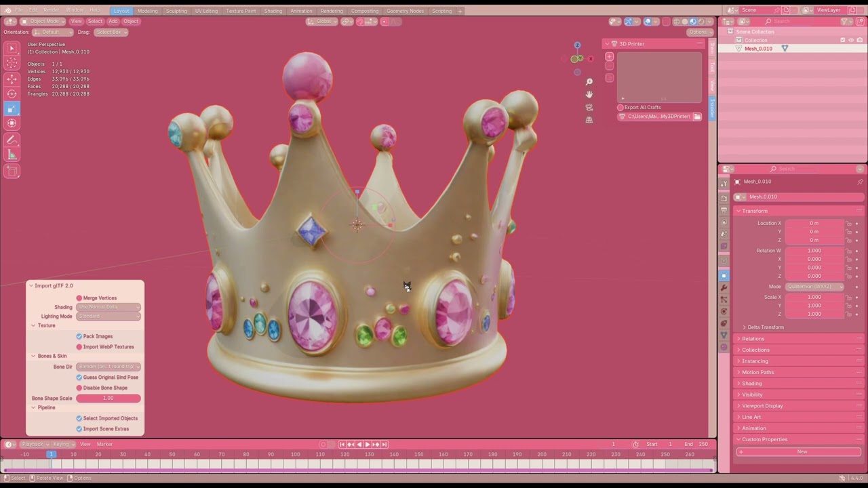Select the Add Cube tool

click(x=12, y=171)
